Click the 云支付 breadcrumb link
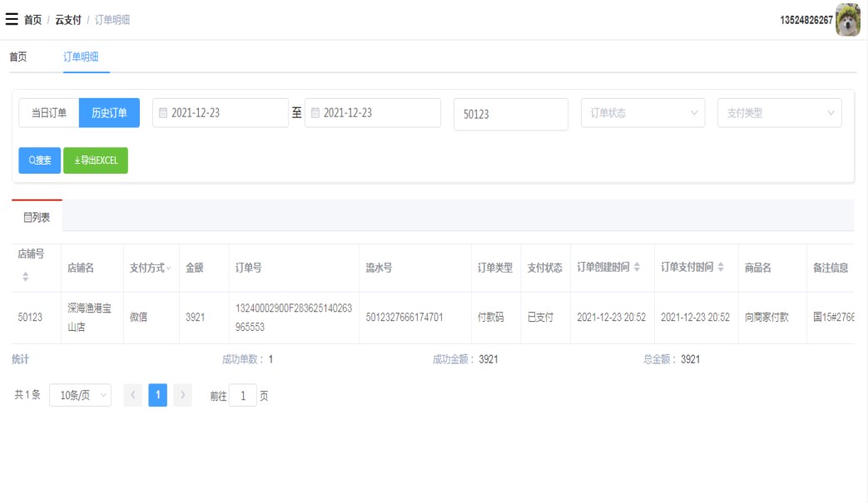The width and height of the screenshot is (868, 503). (68, 20)
